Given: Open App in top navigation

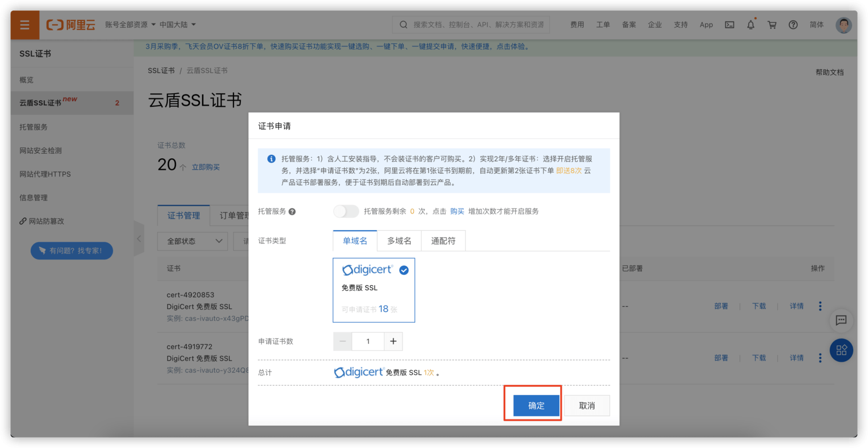Looking at the screenshot, I should 706,25.
